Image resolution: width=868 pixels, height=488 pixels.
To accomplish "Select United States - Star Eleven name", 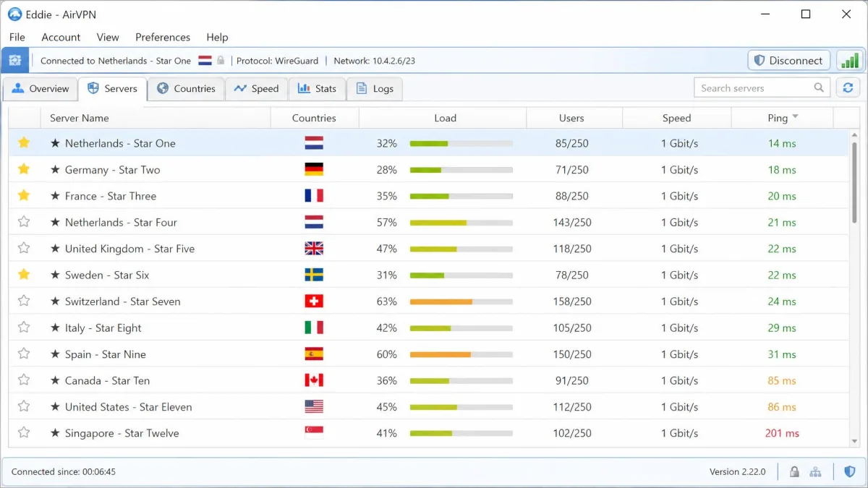I will click(x=128, y=407).
